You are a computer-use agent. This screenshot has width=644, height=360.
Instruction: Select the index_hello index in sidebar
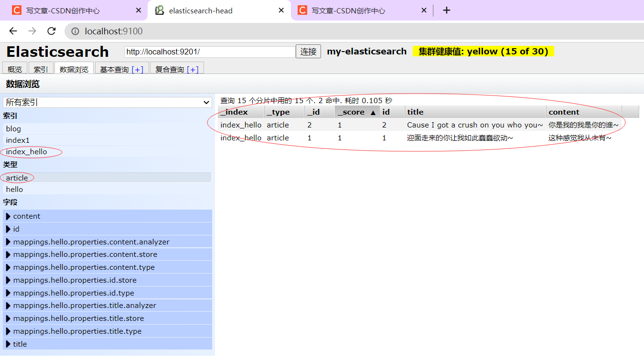(107, 151)
